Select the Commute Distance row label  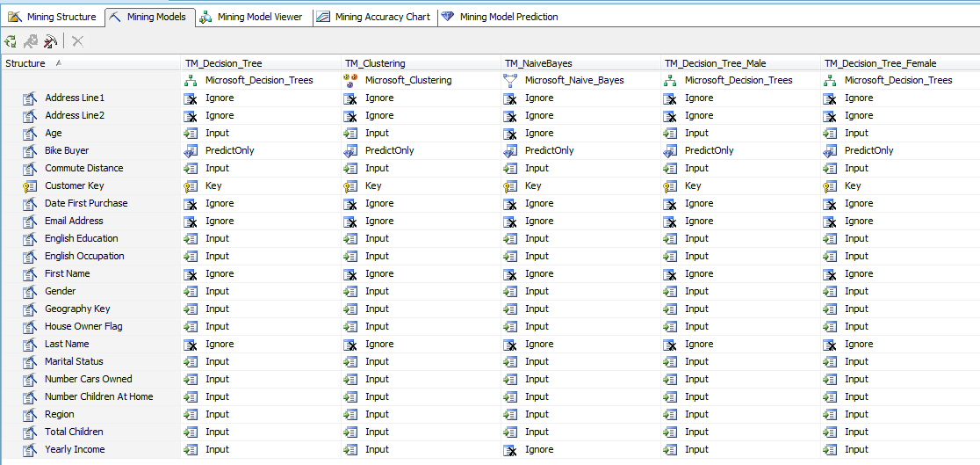pos(83,169)
